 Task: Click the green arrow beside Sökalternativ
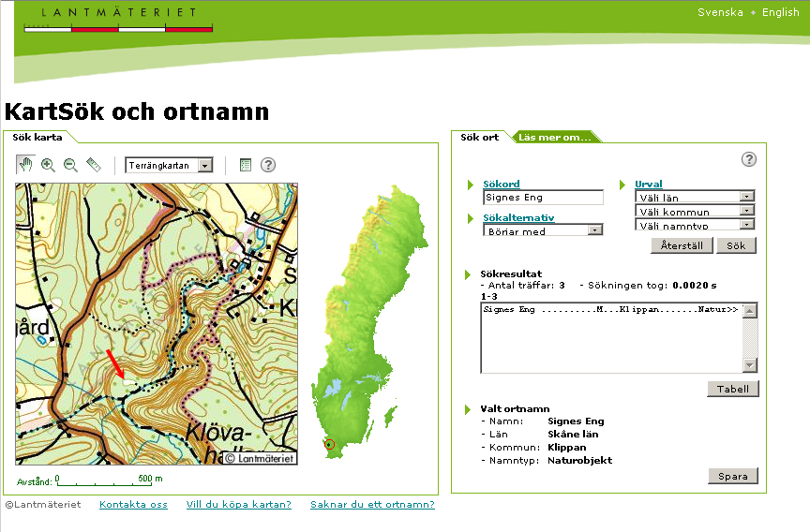[x=470, y=218]
